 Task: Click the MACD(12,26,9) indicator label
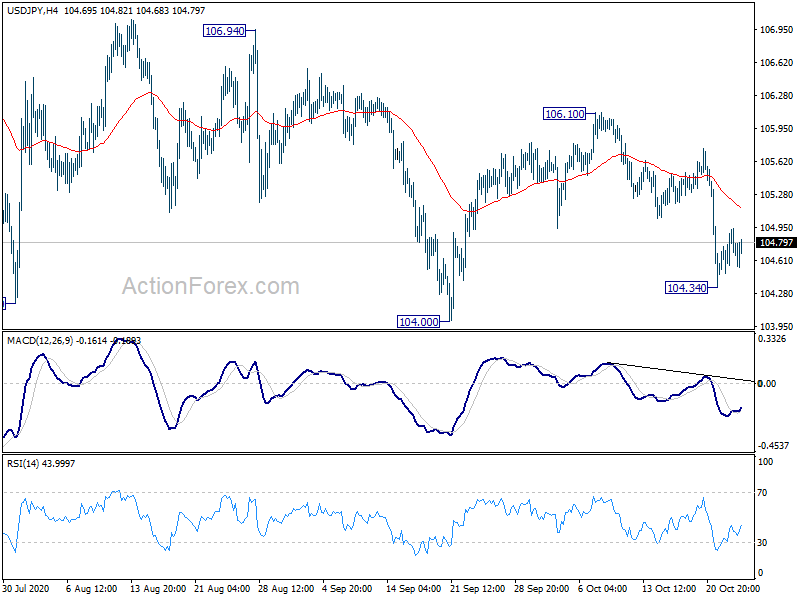40,340
